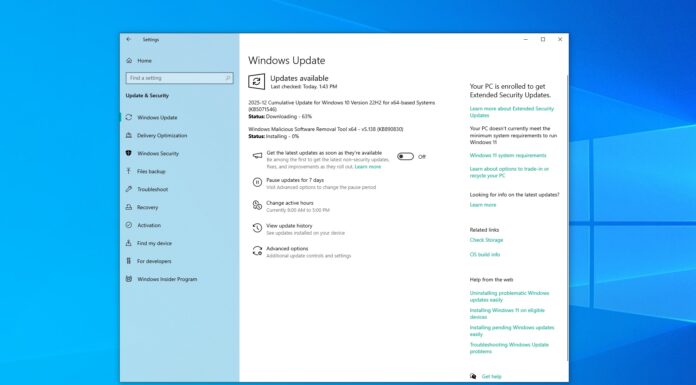The width and height of the screenshot is (696, 385).
Task: Click the View update history icon
Action: point(257,228)
